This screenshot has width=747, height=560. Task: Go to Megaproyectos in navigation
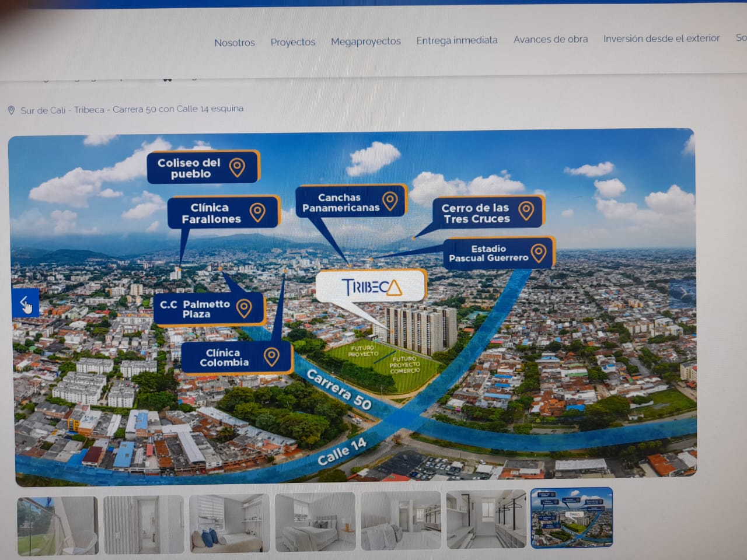366,41
